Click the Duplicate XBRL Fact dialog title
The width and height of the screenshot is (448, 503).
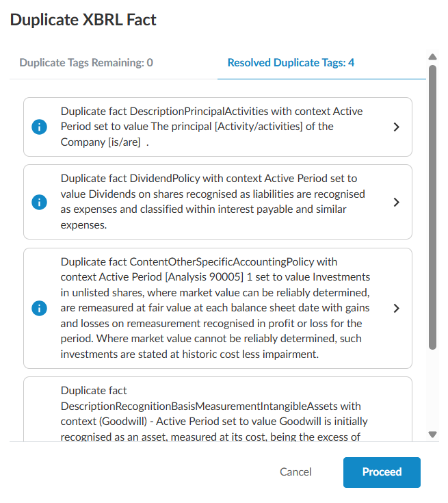click(x=83, y=20)
